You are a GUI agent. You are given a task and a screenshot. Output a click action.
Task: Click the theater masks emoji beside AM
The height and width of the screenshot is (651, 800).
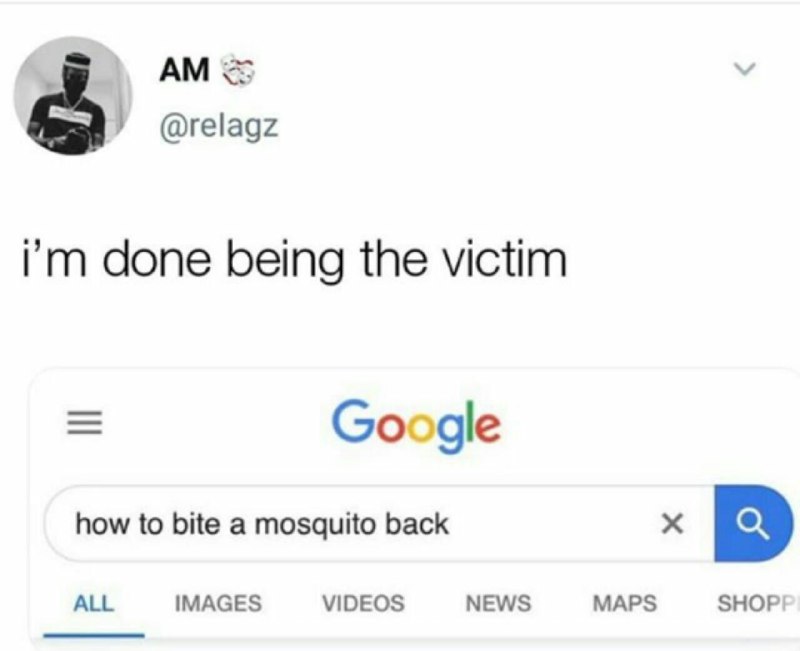[x=237, y=70]
